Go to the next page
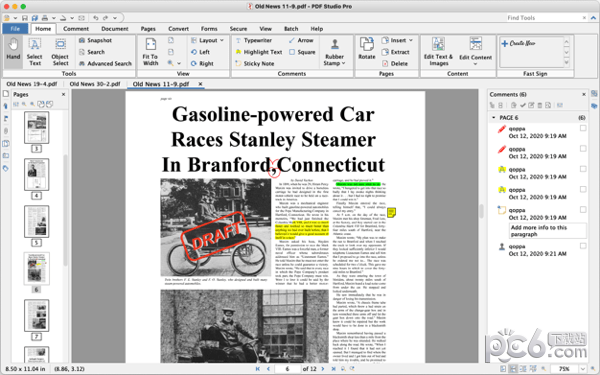Viewport: 600px width, 375px height. point(323,369)
